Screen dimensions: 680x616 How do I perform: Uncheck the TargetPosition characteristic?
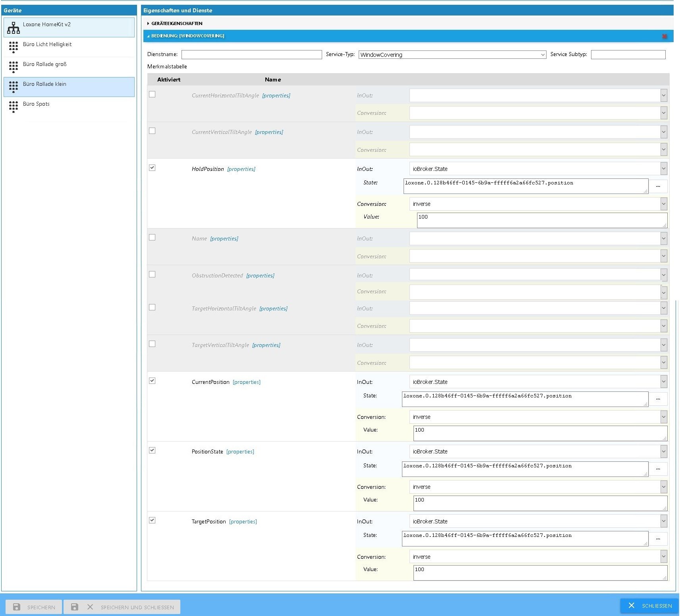coord(152,520)
